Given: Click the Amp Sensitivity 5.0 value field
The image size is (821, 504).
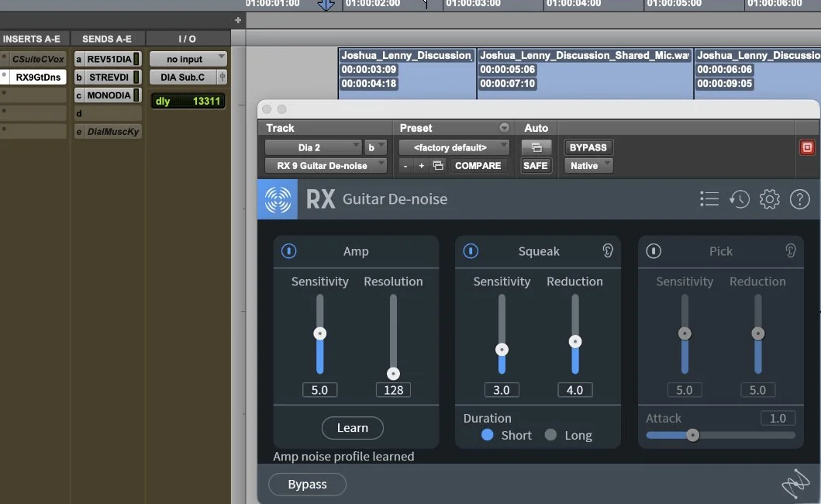Looking at the screenshot, I should [x=319, y=390].
